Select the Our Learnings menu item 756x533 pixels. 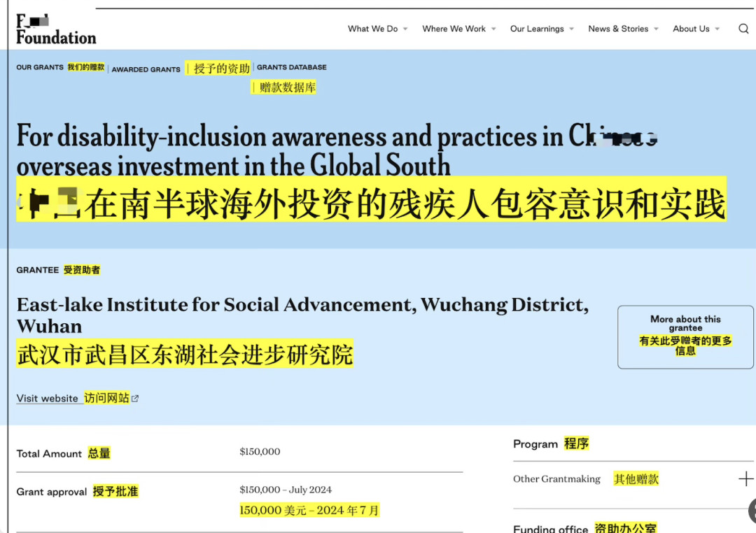click(x=537, y=29)
